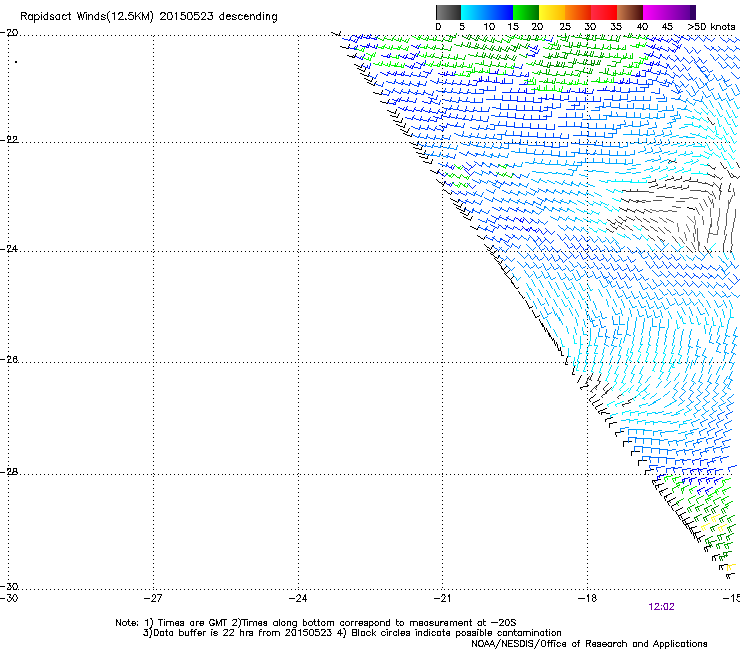This screenshot has width=740, height=650.
Task: Click the orange 25-30 knots legend segment
Action: (x=578, y=12)
